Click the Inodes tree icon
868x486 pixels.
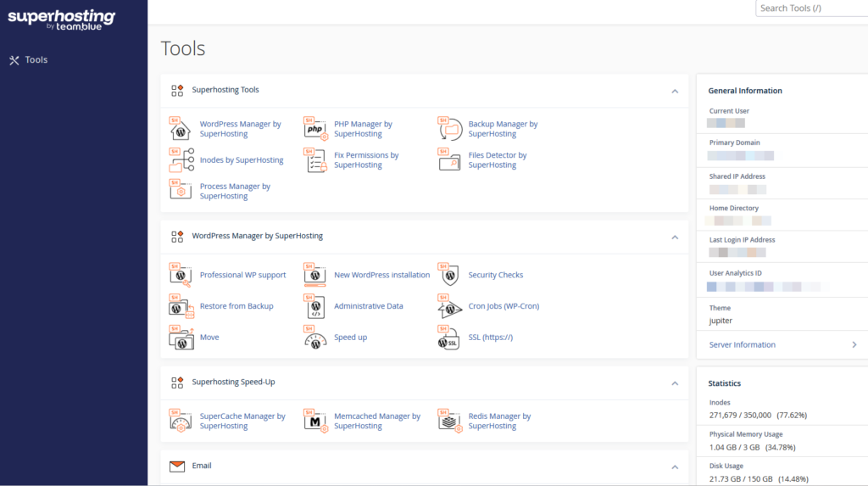tap(181, 159)
